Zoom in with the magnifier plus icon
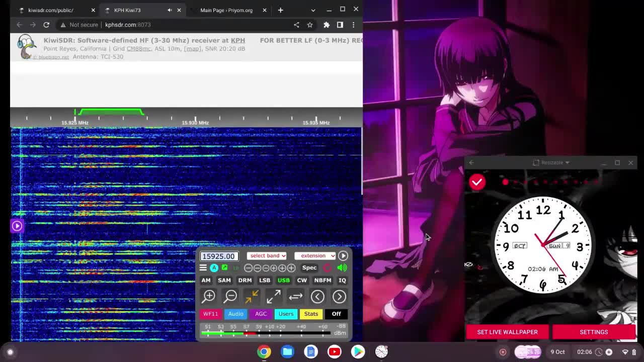644x362 pixels. [209, 297]
